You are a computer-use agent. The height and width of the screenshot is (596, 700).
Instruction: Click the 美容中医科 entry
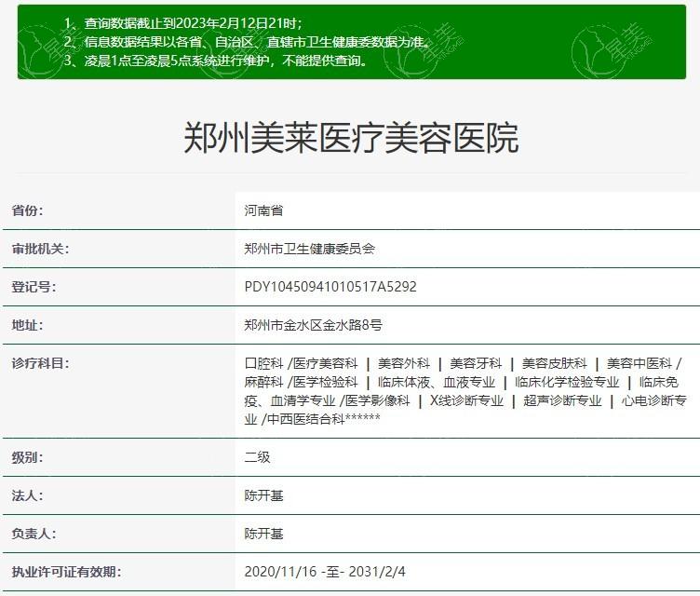[x=639, y=364]
